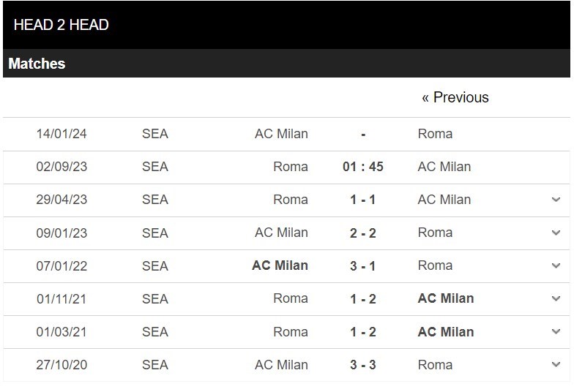574x392 pixels.
Task: Click the 1 - 1 score on 29/04/23
Action: pyautogui.click(x=363, y=200)
